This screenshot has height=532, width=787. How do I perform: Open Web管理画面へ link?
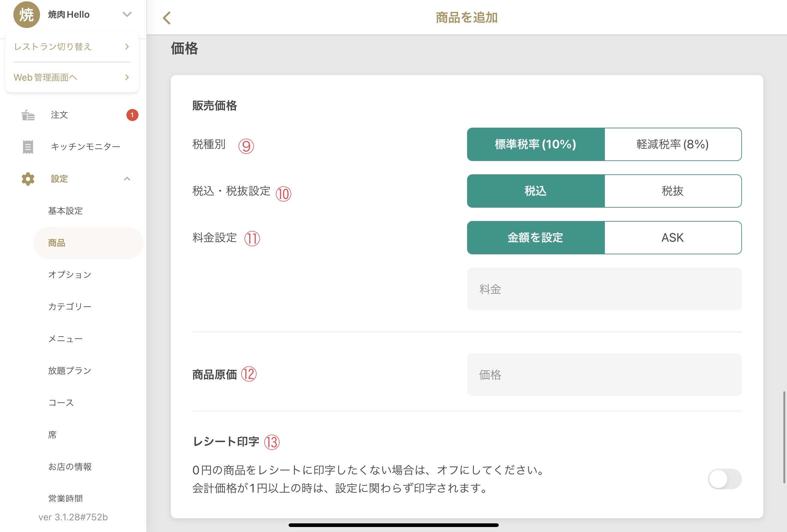72,77
